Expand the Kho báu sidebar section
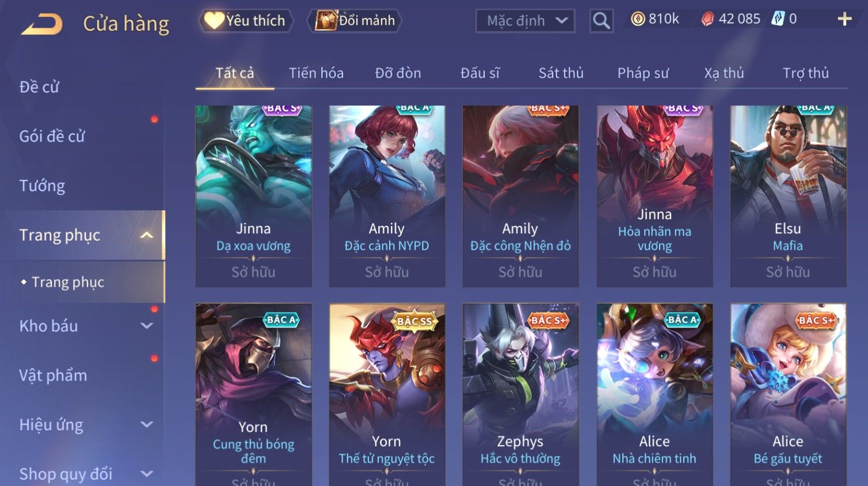Viewport: 868px width, 486px height. click(147, 325)
